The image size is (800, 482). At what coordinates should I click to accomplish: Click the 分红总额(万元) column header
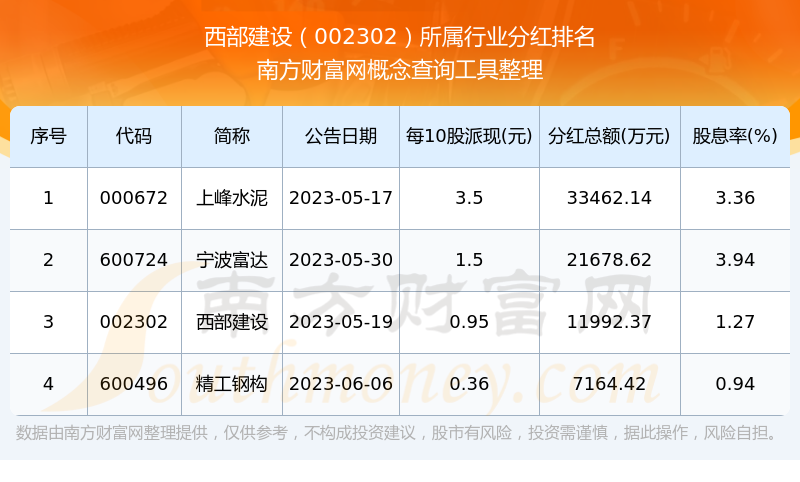tap(609, 136)
